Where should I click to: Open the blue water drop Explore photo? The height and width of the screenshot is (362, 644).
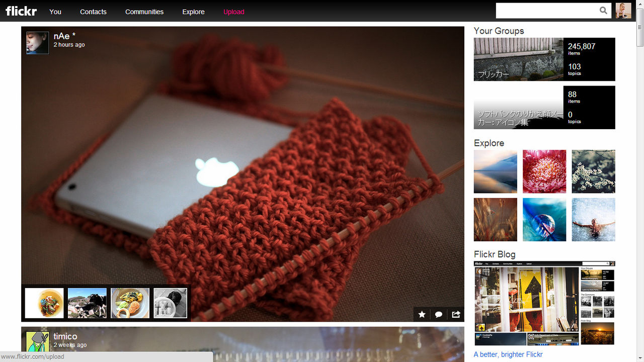544,220
